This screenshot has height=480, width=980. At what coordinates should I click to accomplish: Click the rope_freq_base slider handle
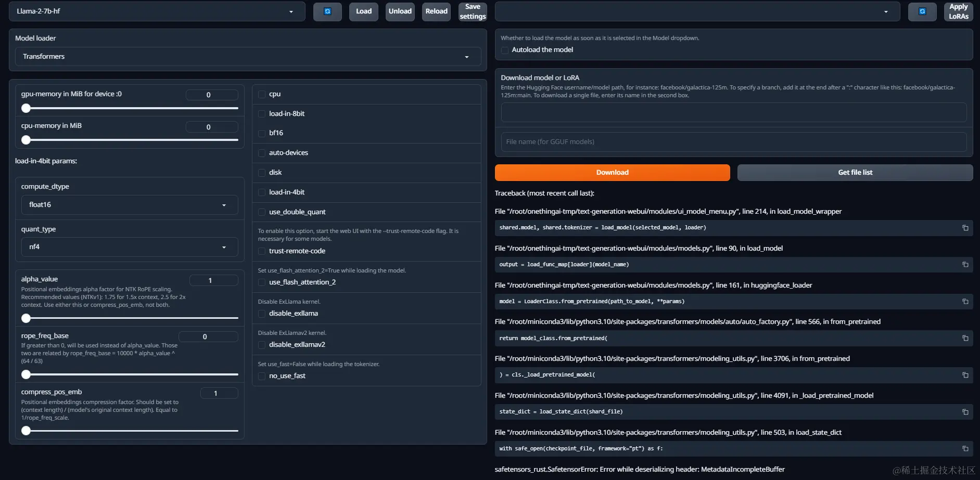click(26, 374)
